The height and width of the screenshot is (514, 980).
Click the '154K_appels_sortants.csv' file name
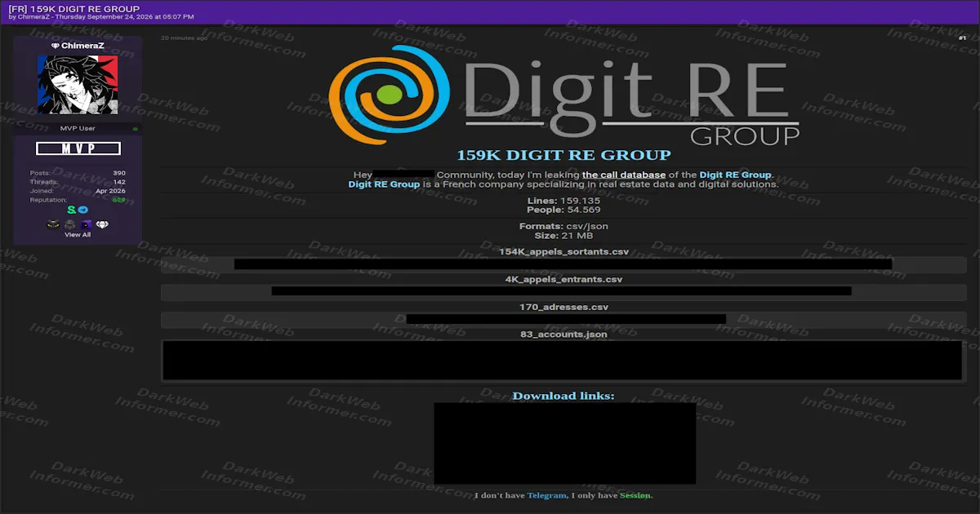[563, 251]
